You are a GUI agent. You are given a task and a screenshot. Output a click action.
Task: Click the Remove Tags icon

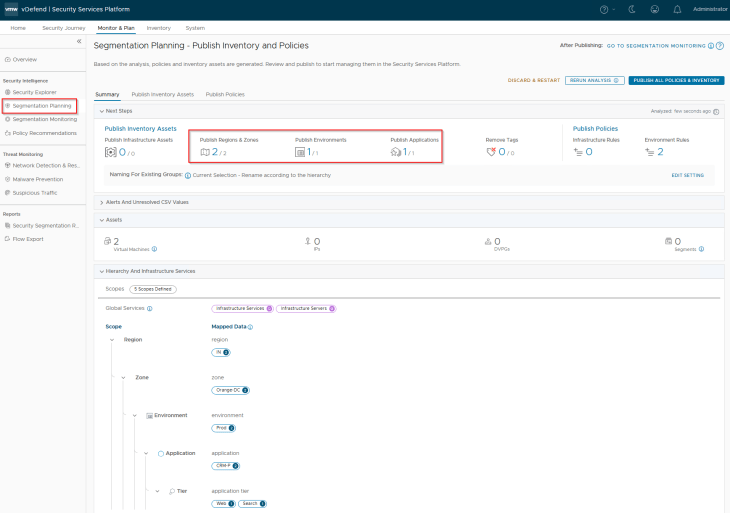coord(491,152)
